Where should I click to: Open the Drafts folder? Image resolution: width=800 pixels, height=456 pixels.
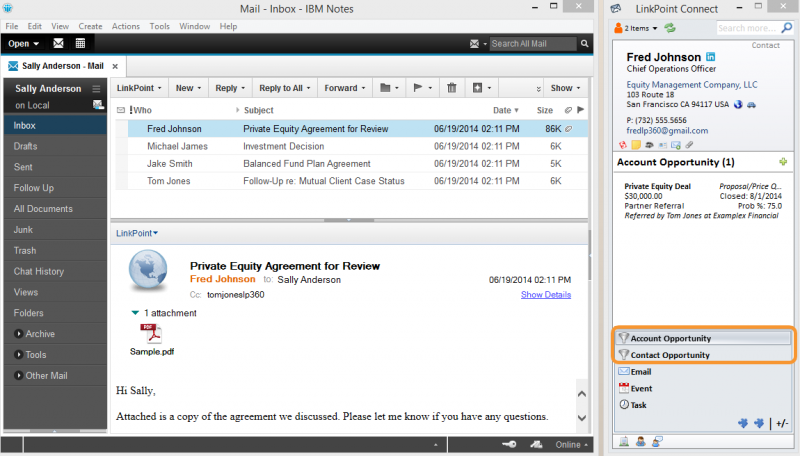pyautogui.click(x=55, y=146)
